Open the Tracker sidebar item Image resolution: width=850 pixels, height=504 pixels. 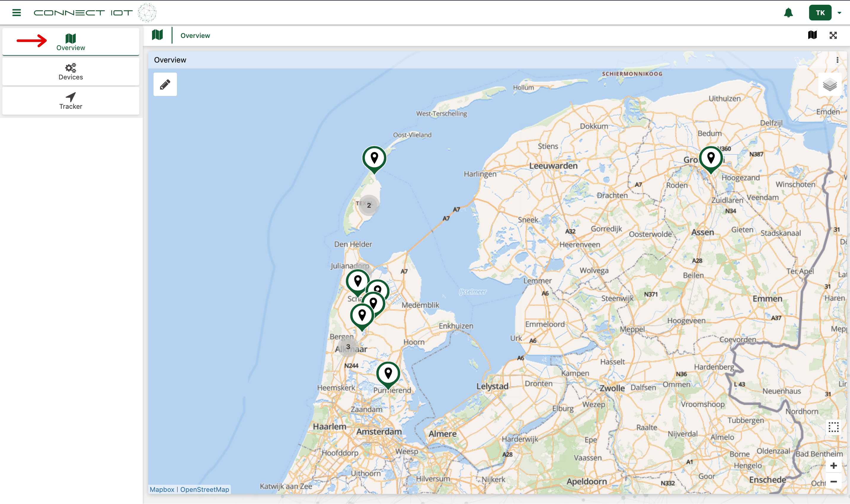coord(71,101)
